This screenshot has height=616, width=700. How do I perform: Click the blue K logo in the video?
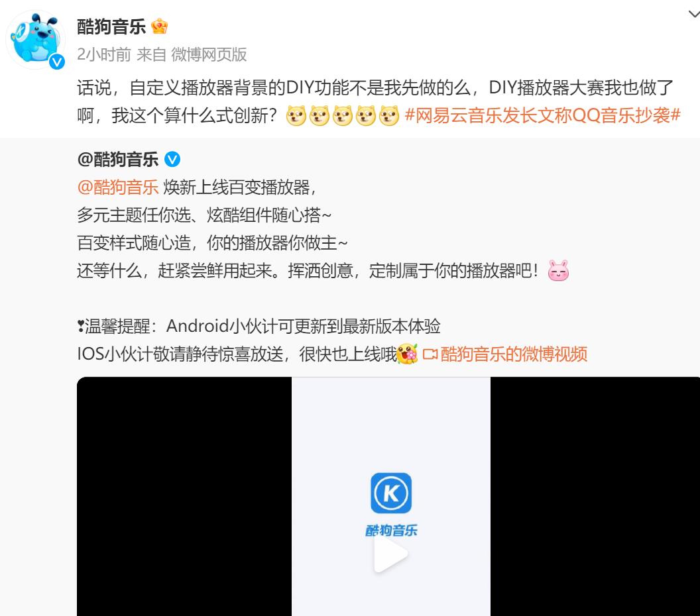point(391,493)
